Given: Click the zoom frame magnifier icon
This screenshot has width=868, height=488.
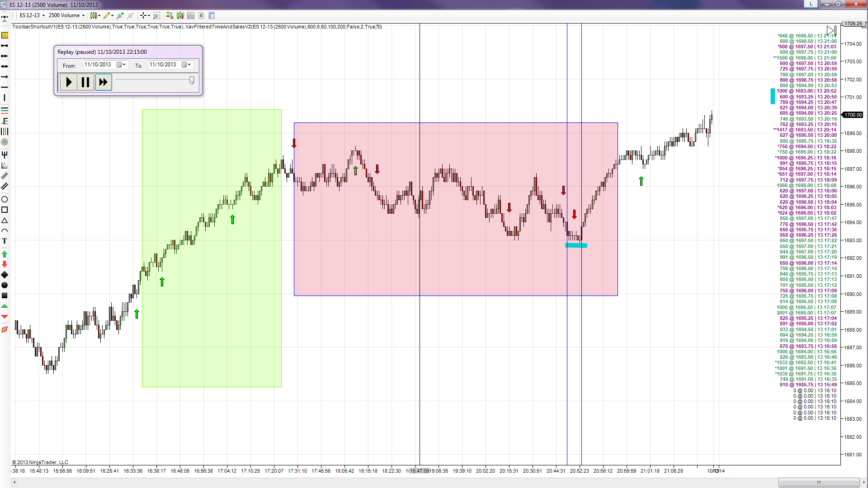Looking at the screenshot, I should [156, 15].
